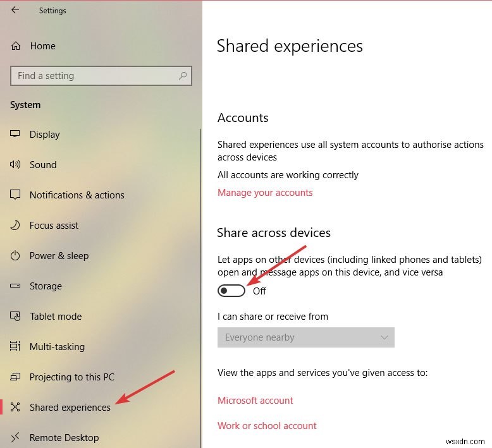This screenshot has width=492, height=448.
Task: Click the Notifications speech bubble icon
Action: point(15,195)
